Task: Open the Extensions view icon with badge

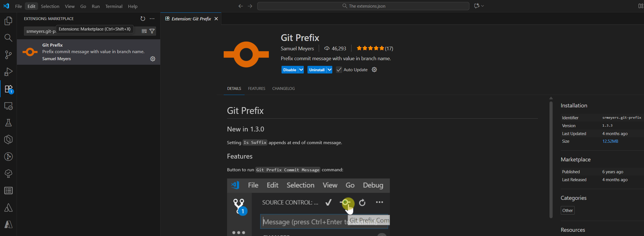Action: coord(8,89)
